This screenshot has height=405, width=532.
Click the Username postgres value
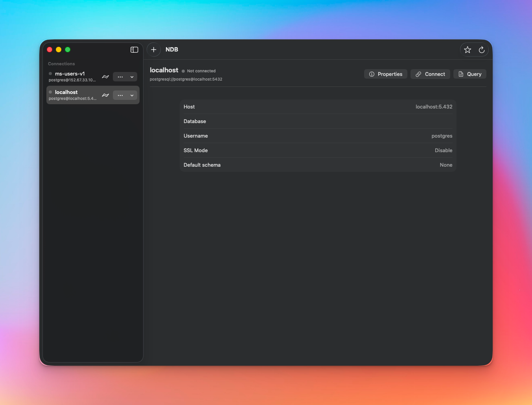pyautogui.click(x=442, y=136)
